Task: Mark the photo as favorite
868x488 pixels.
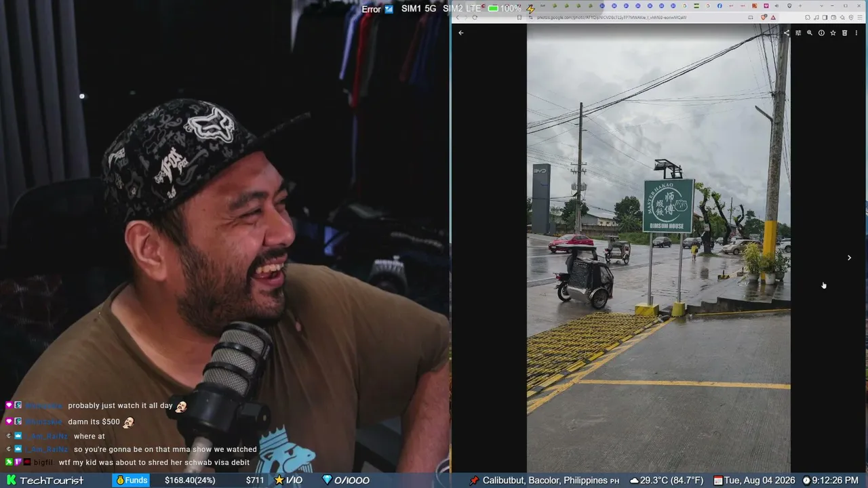Action: point(833,33)
